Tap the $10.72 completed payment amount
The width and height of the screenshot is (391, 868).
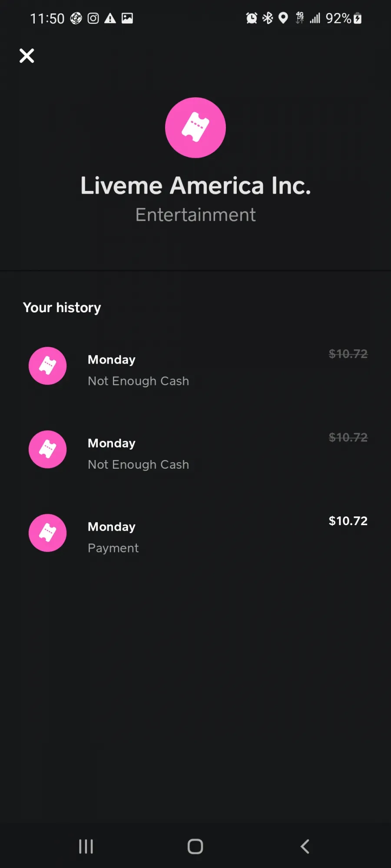coord(348,521)
